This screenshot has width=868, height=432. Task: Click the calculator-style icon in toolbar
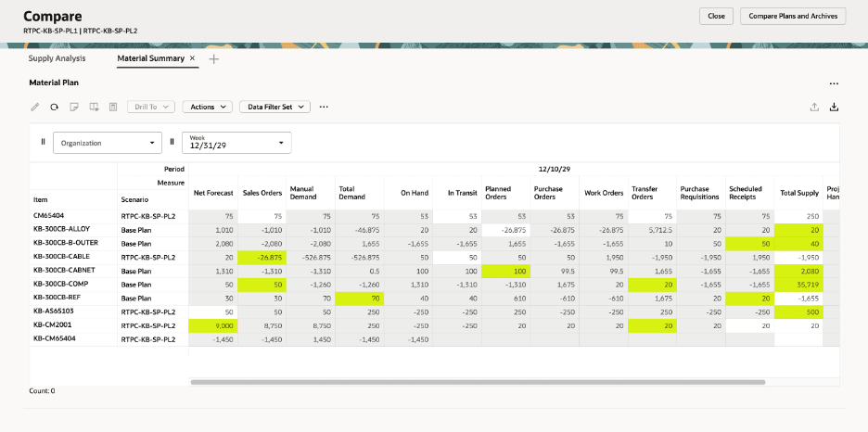pos(113,107)
